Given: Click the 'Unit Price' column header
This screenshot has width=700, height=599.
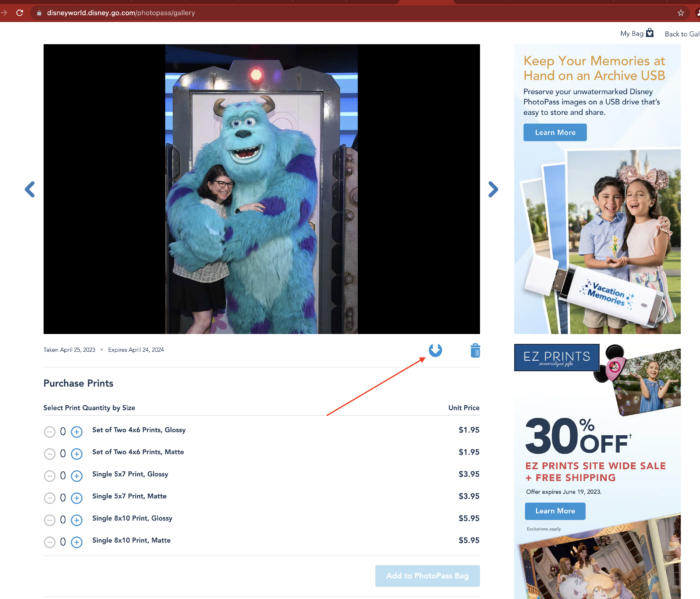Looking at the screenshot, I should pyautogui.click(x=463, y=408).
